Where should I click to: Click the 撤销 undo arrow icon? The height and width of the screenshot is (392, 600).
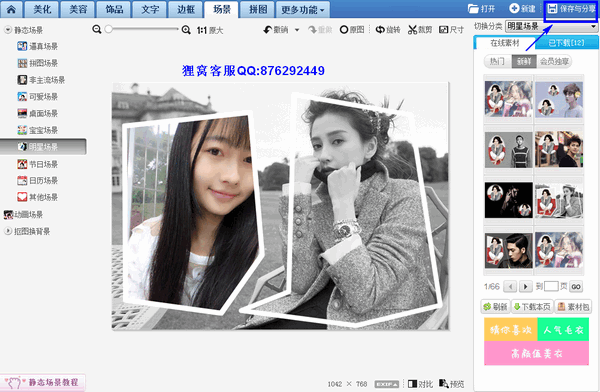tap(267, 29)
